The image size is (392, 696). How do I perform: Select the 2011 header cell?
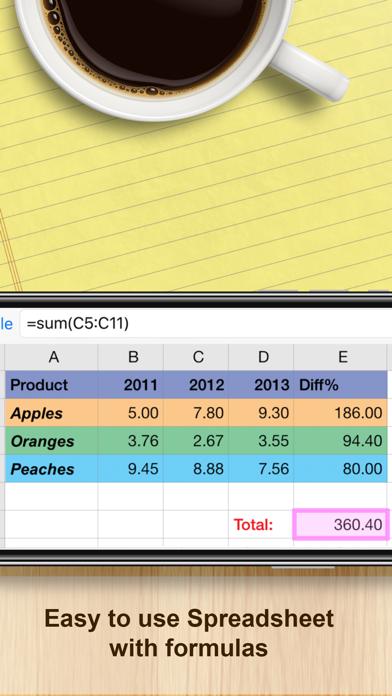131,385
